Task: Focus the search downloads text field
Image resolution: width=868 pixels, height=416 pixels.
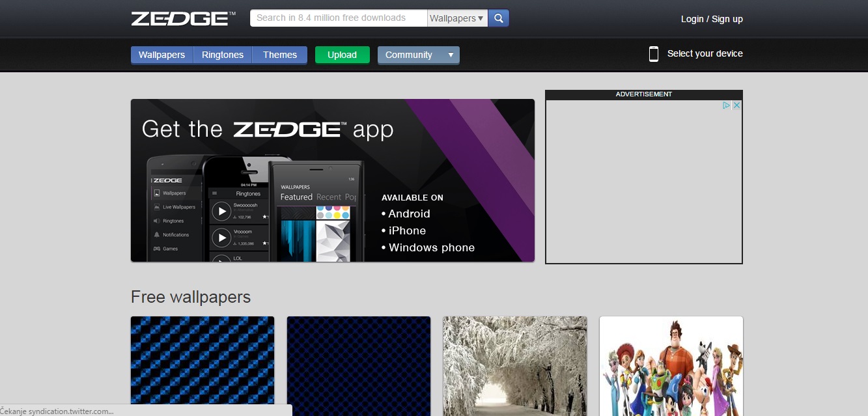Action: pyautogui.click(x=339, y=18)
